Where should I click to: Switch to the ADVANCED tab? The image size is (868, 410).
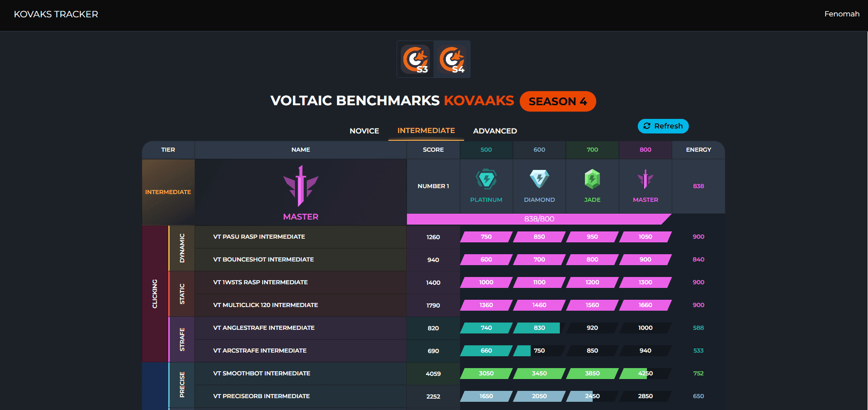(495, 131)
